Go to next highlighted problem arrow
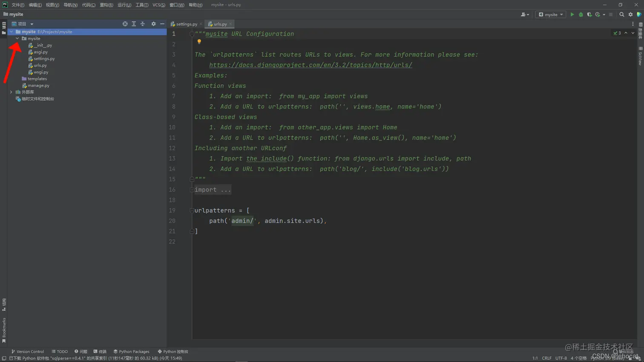The width and height of the screenshot is (644, 362). tap(633, 33)
